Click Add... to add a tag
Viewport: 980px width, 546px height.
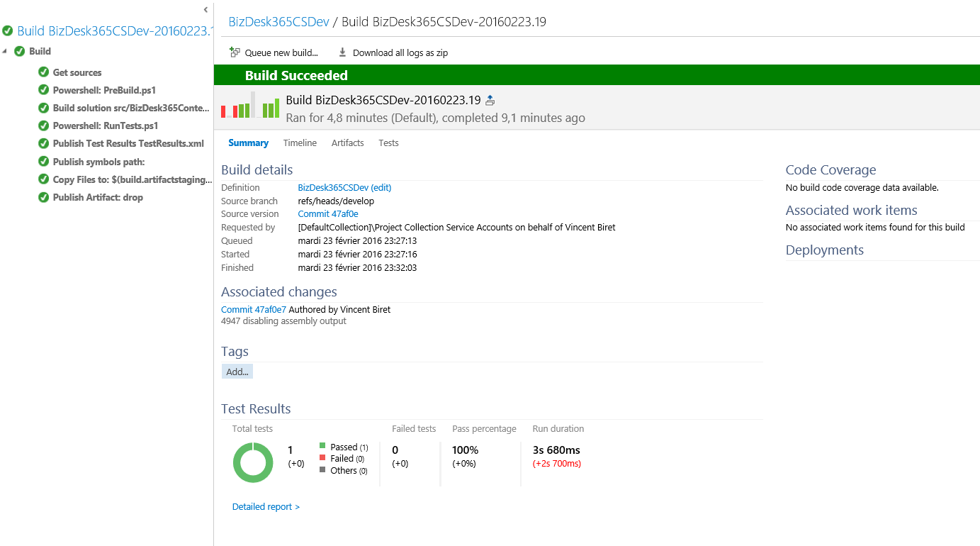237,372
